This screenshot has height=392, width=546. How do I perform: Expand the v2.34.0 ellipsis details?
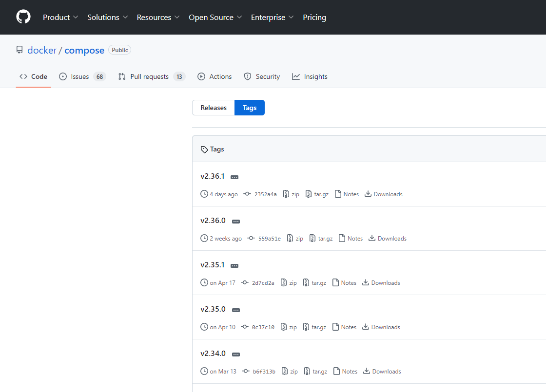pos(236,355)
